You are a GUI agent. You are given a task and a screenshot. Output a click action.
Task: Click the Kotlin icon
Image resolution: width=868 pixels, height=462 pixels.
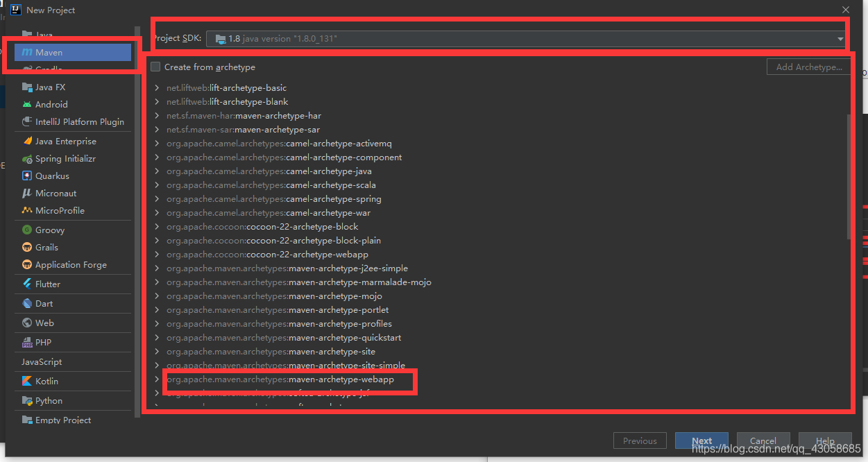point(27,382)
